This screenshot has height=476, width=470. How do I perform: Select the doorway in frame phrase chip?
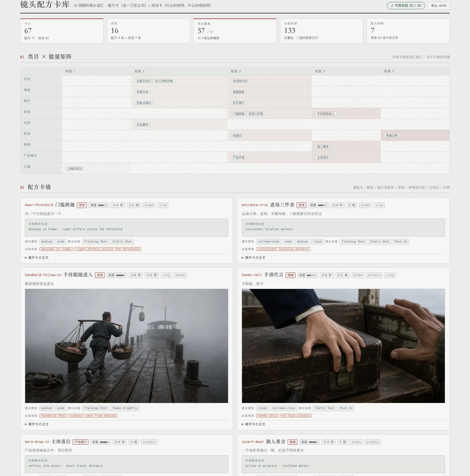pyautogui.click(x=56, y=249)
